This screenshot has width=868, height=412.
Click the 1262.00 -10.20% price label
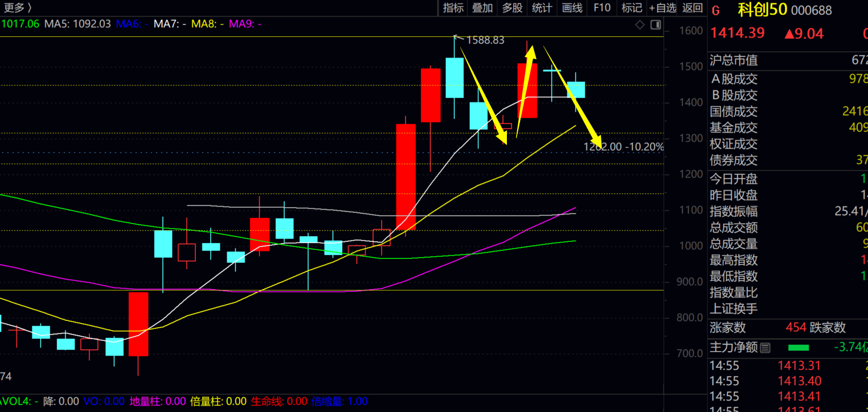[624, 147]
